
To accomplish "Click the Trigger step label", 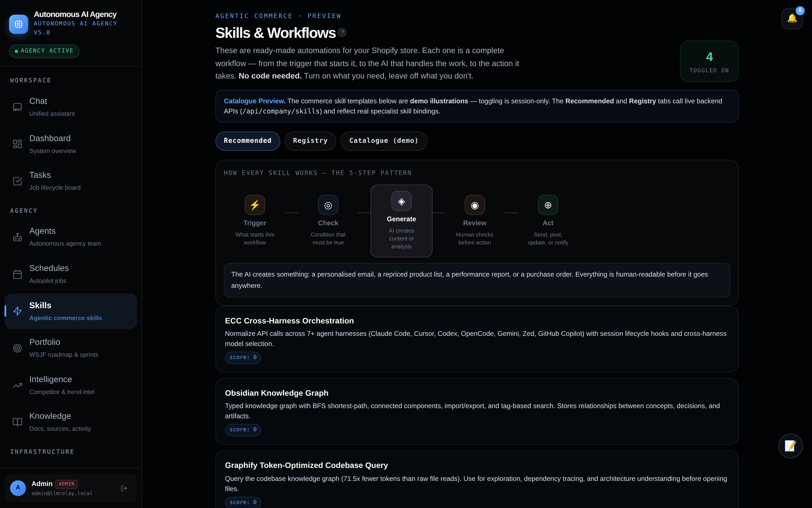I will [255, 223].
